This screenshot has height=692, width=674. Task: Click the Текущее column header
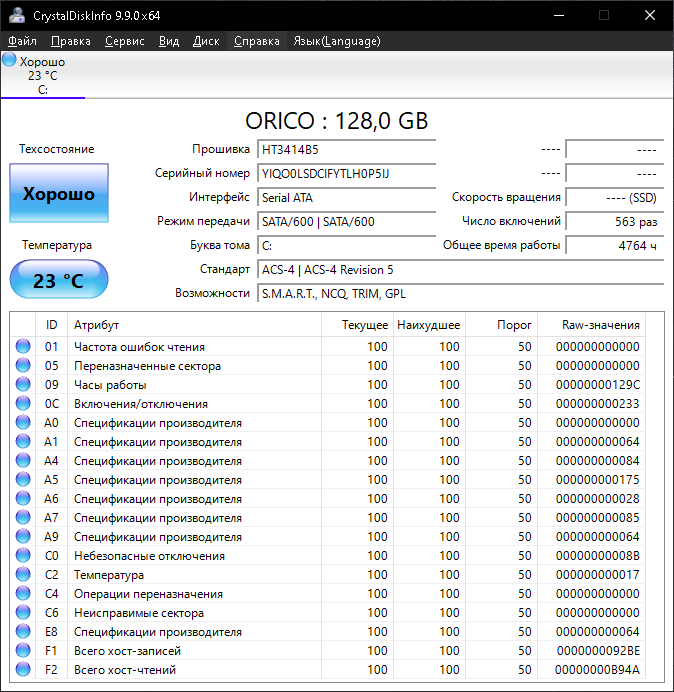358,325
